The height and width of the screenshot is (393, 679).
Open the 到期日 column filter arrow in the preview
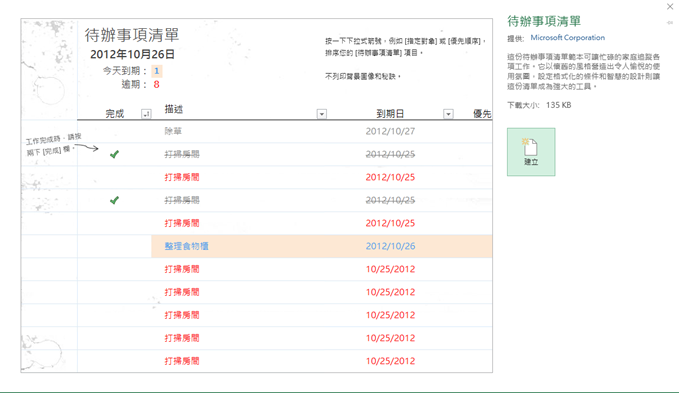tap(448, 114)
